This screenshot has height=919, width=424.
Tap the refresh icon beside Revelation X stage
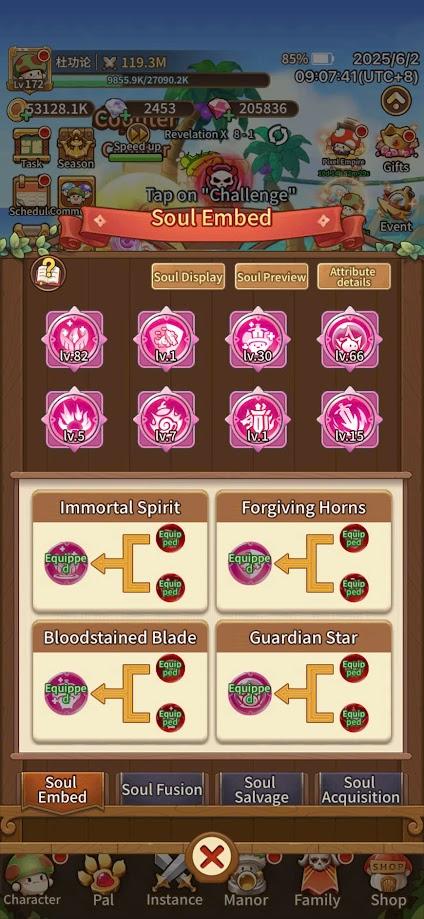[277, 134]
